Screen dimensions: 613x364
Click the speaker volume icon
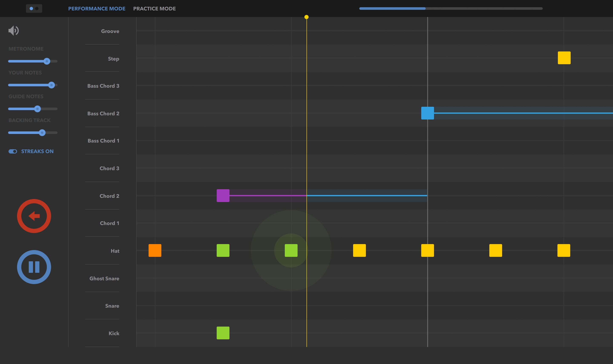(x=13, y=31)
